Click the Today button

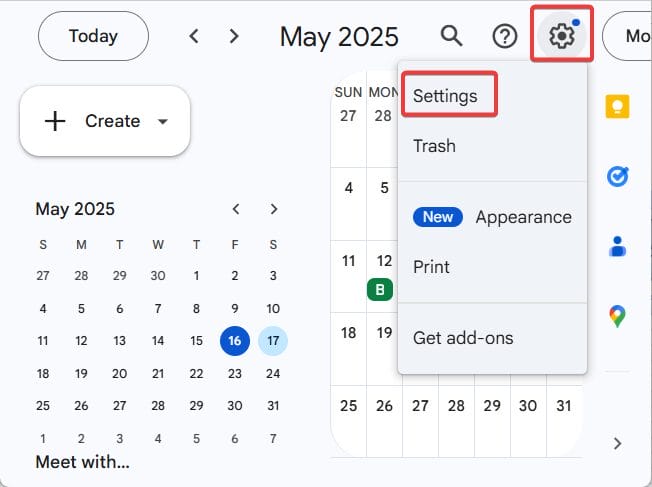click(93, 36)
